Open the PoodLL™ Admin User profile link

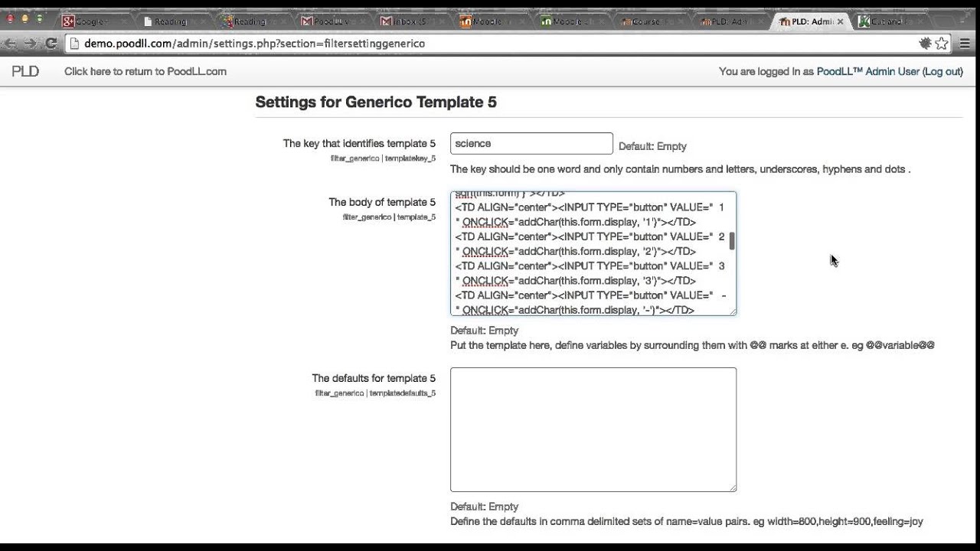(x=868, y=71)
